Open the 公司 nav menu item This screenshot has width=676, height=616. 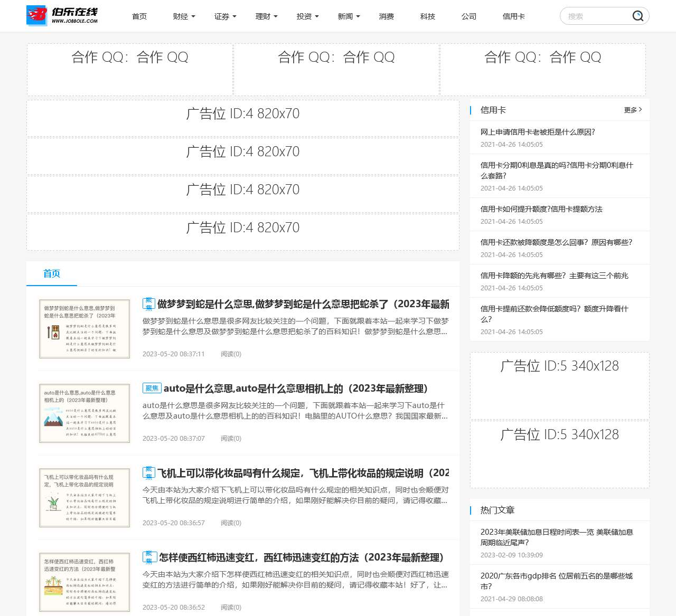point(469,16)
